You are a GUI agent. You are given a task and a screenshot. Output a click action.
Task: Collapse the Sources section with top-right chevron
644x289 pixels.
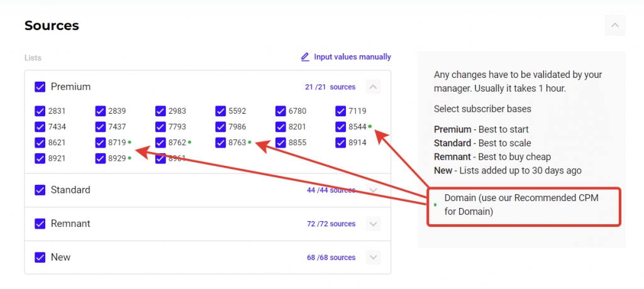pyautogui.click(x=614, y=25)
